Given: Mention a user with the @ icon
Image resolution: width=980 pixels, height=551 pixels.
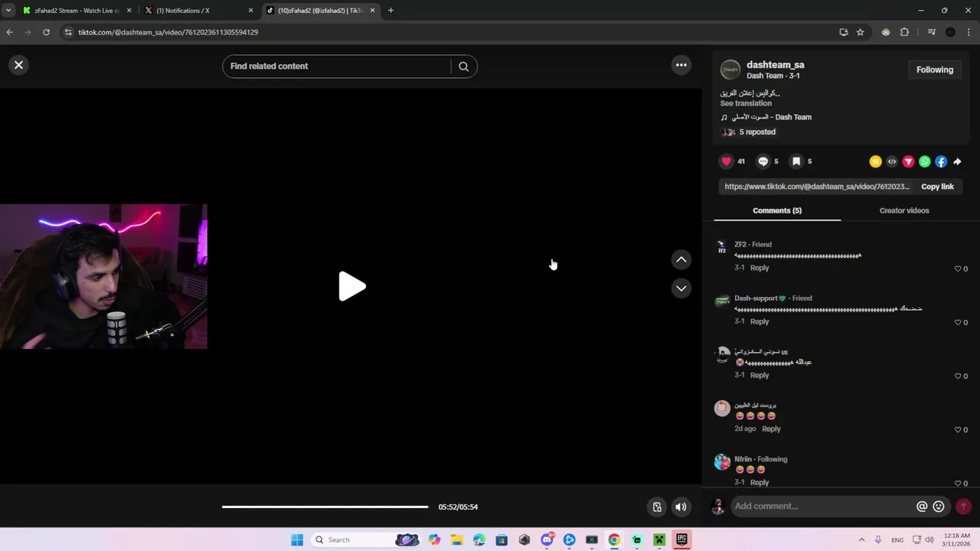Looking at the screenshot, I should (x=922, y=507).
